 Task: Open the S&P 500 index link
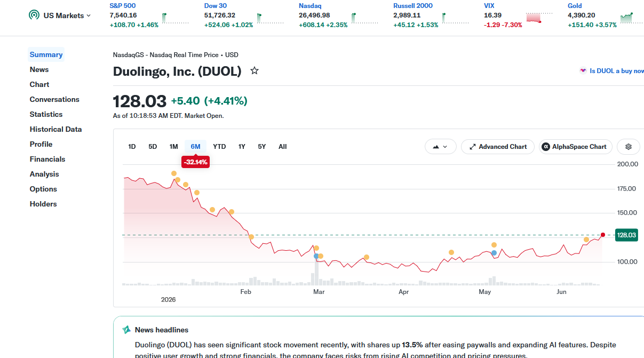(123, 5)
